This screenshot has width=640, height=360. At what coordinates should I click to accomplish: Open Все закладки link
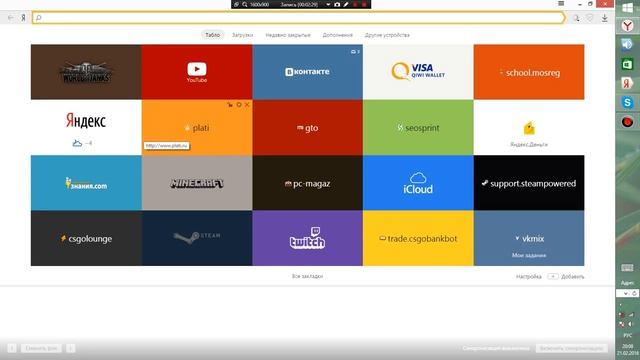(307, 276)
